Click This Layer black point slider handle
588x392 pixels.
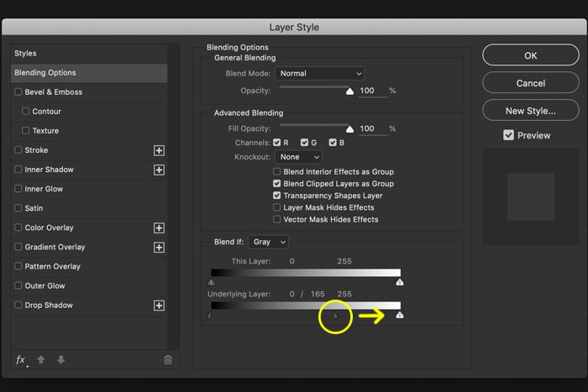212,282
